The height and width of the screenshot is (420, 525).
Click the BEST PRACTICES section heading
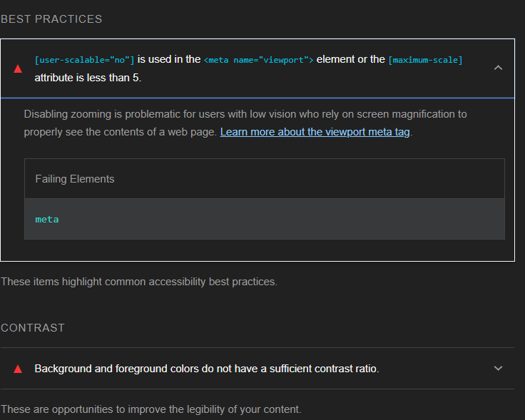tap(51, 19)
